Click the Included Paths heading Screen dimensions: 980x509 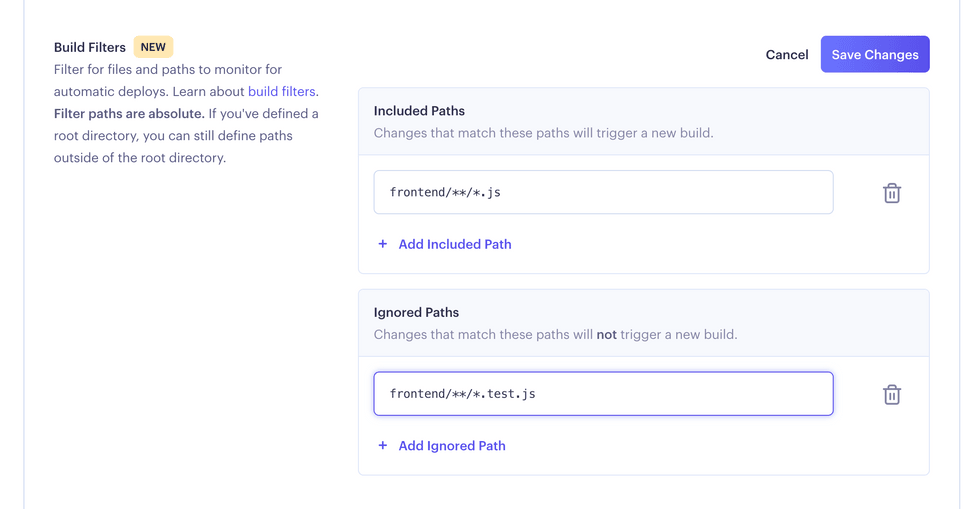(419, 111)
